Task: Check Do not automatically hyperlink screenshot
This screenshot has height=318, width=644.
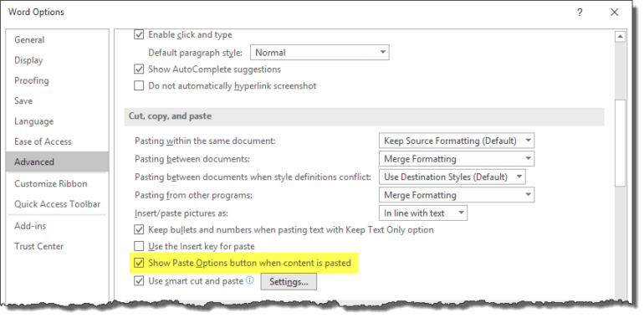Action: (139, 86)
